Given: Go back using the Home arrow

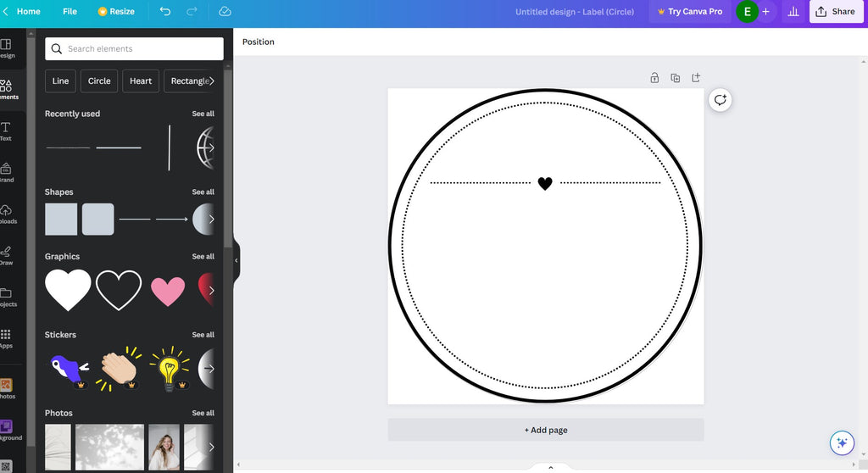Looking at the screenshot, I should (6, 11).
